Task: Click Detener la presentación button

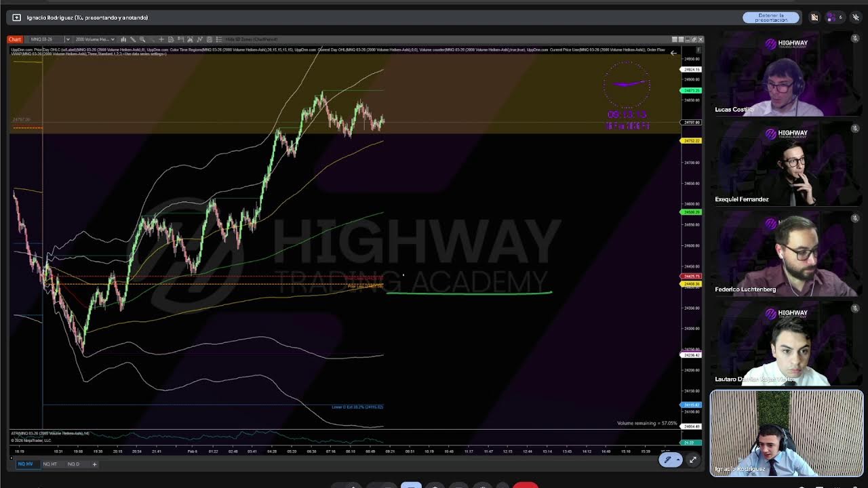Action: click(x=771, y=18)
